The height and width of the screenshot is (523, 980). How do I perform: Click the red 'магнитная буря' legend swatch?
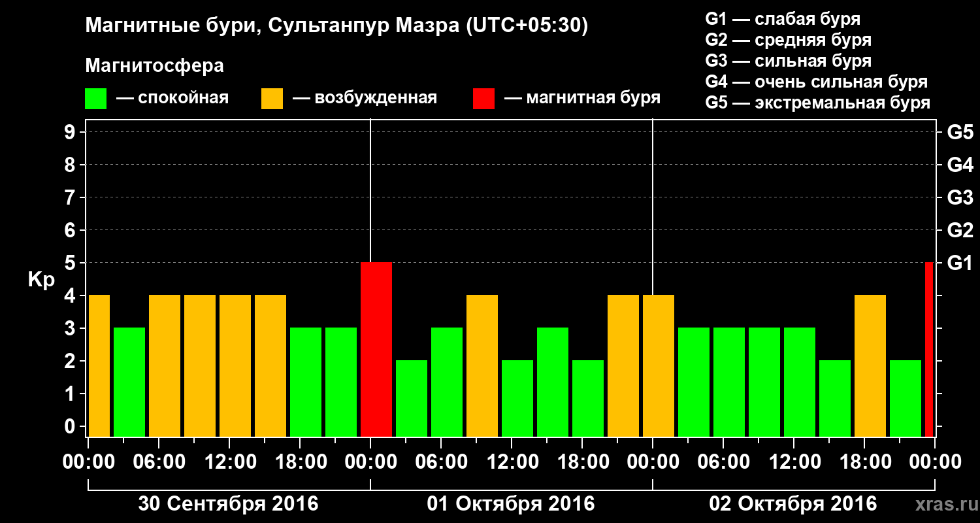484,99
